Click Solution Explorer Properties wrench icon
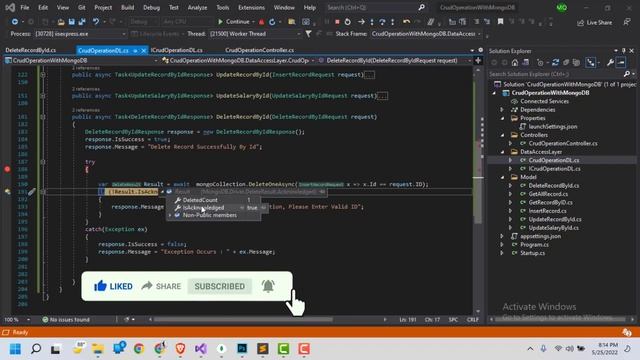 (610, 62)
